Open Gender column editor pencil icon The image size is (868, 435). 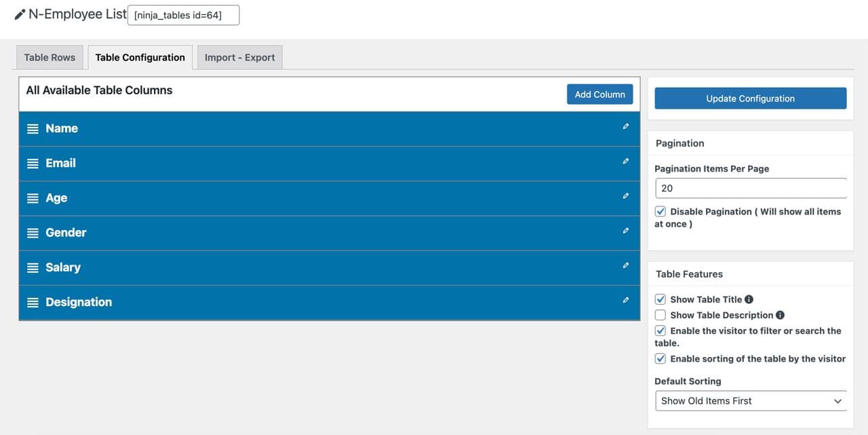tap(625, 231)
